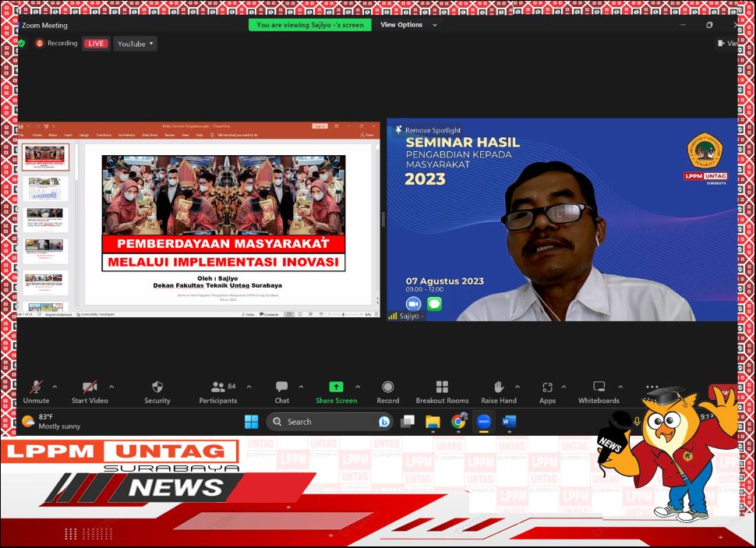Open the Windows Start menu
The width and height of the screenshot is (756, 548).
(x=251, y=422)
